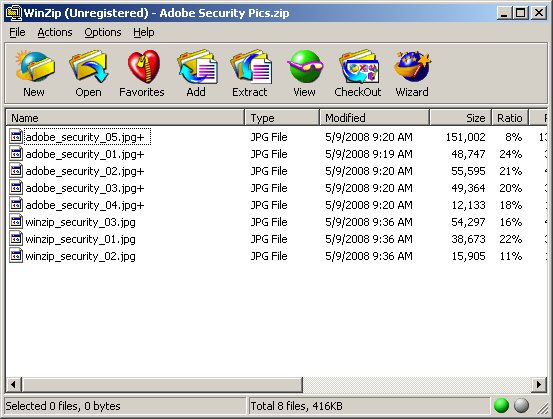Click the Add files toolbar icon

197,67
